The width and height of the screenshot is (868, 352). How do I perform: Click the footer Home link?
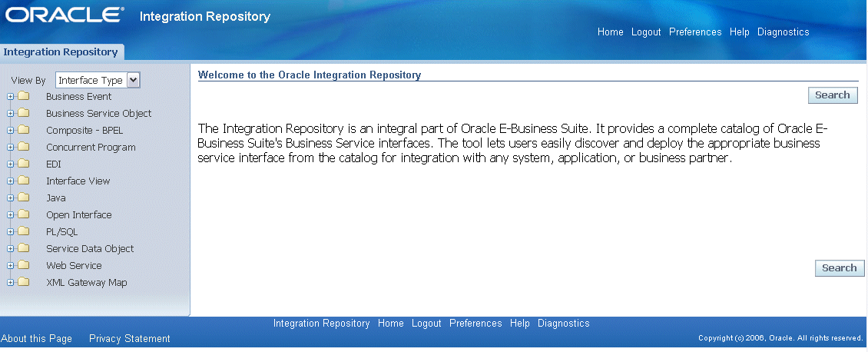click(x=391, y=324)
